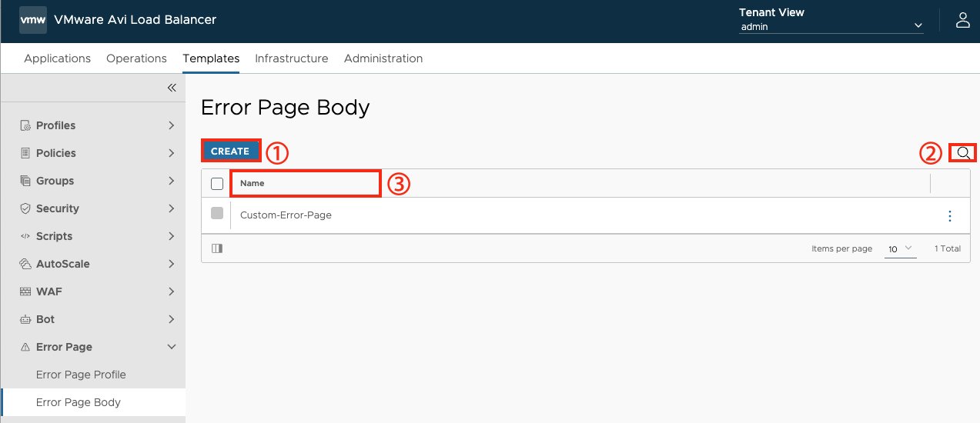Tick the Custom-Error-Page row checkbox
The image size is (980, 423).
(x=217, y=213)
